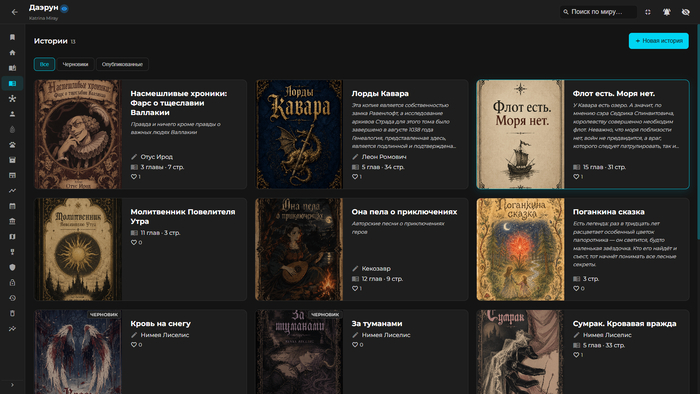
Task: Click author name Отус Ирод
Action: (157, 157)
